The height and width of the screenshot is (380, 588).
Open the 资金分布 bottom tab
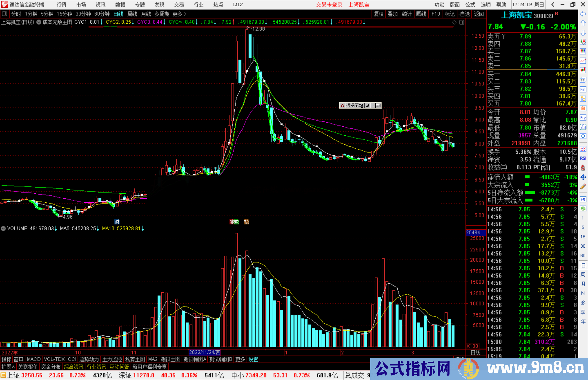51,367
